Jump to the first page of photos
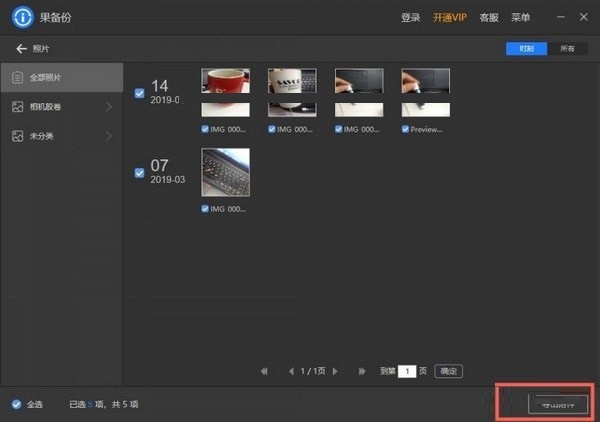Image resolution: width=600 pixels, height=422 pixels. click(x=265, y=371)
